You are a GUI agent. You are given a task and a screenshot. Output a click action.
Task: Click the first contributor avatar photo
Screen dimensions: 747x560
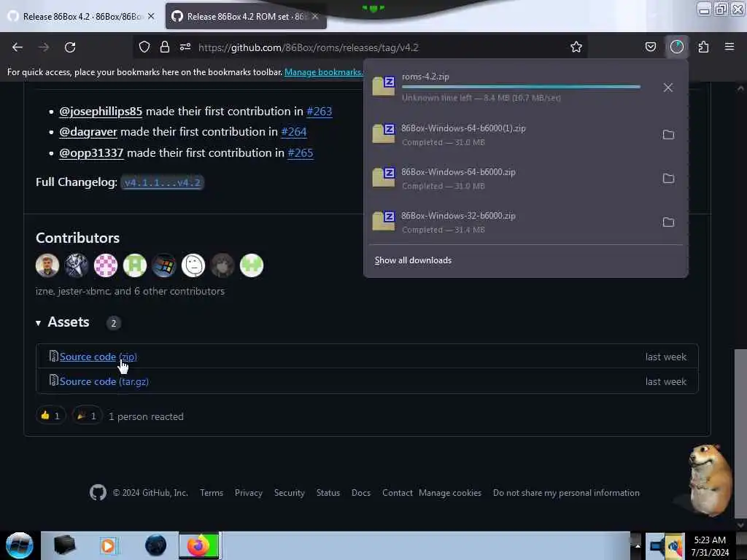(47, 265)
